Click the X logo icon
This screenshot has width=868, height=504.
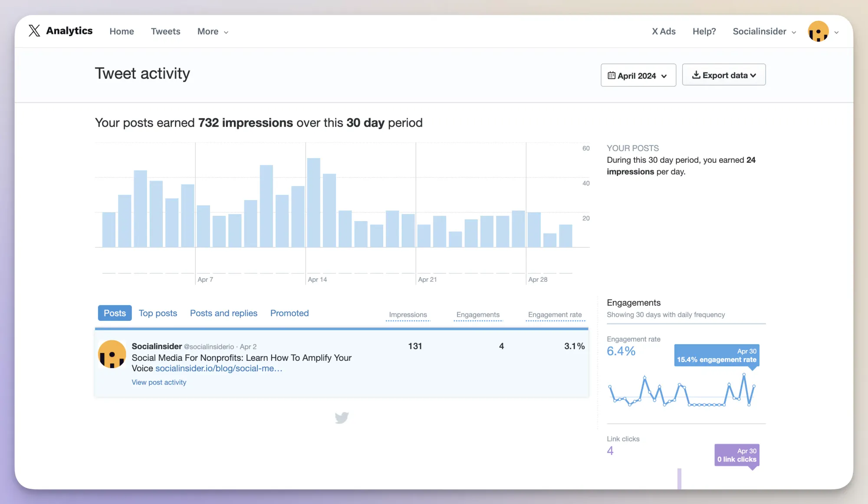[34, 31]
